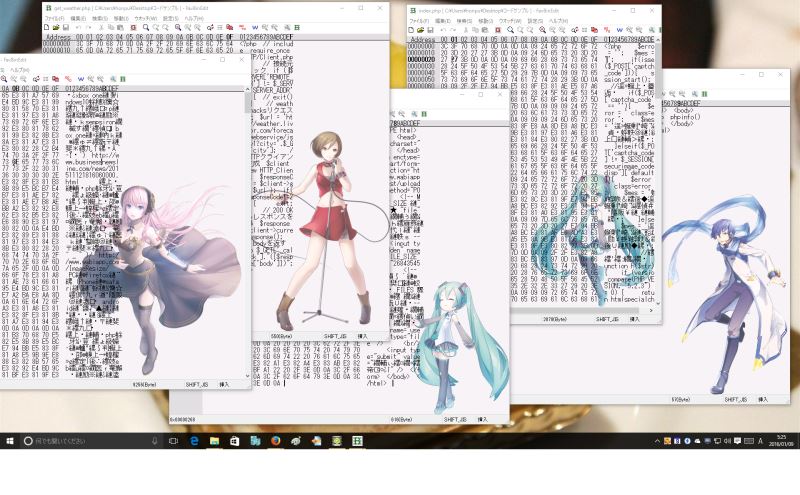Image resolution: width=800 pixels, height=495 pixels.
Task: Click Undo arrow in get_weather.php window toolbar
Action: click(79, 28)
